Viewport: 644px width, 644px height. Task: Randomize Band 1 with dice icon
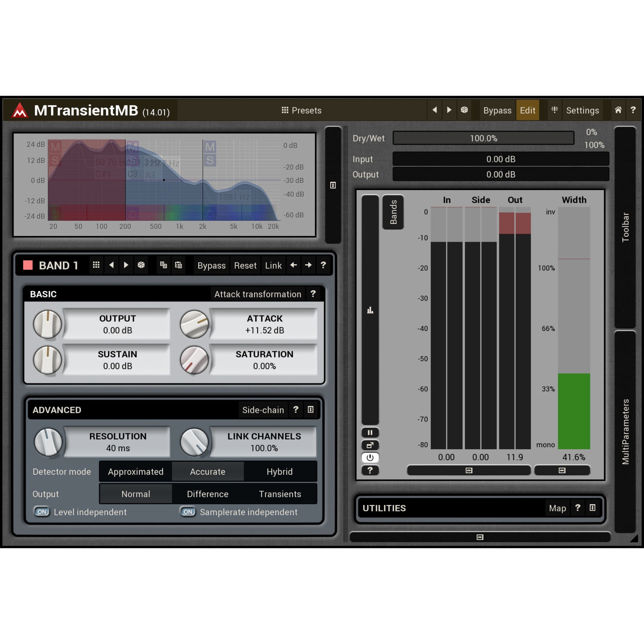141,265
